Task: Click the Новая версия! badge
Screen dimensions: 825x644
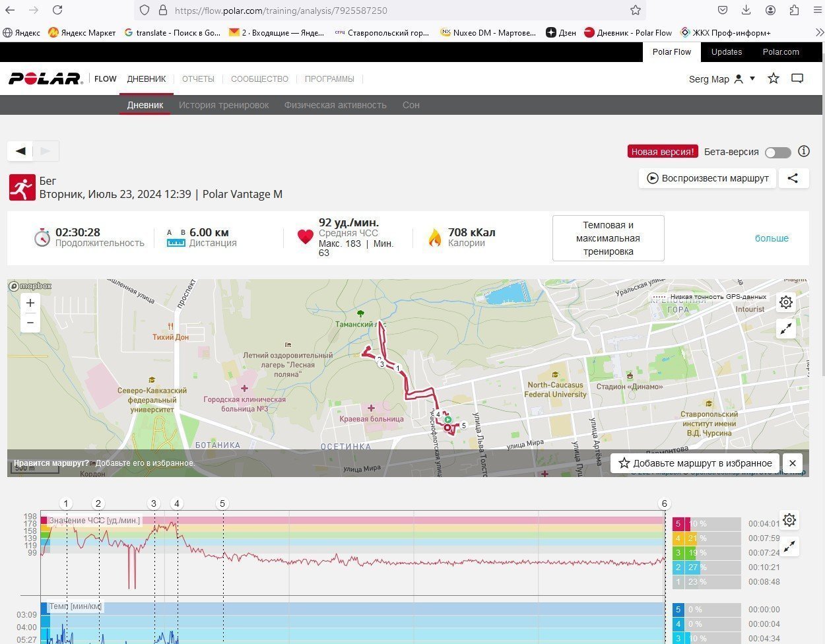Action: pos(663,152)
